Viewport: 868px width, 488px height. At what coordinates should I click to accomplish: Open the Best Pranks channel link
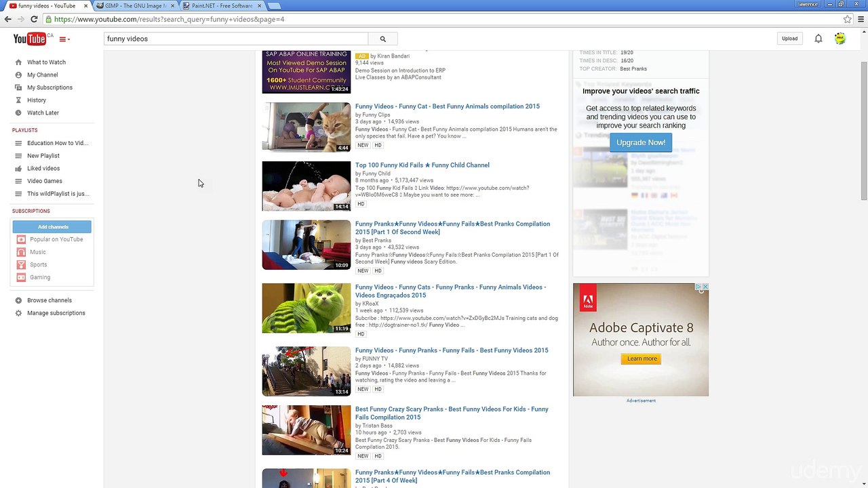click(x=376, y=240)
